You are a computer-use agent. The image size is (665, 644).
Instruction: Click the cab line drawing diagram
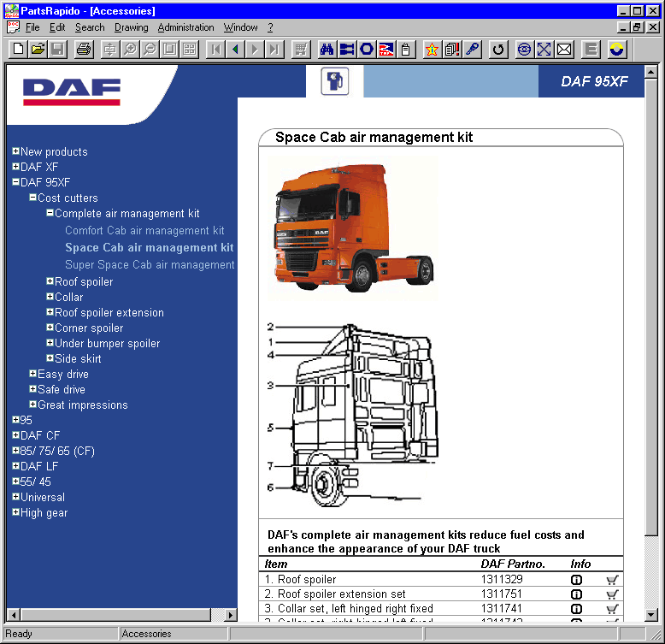tap(352, 416)
